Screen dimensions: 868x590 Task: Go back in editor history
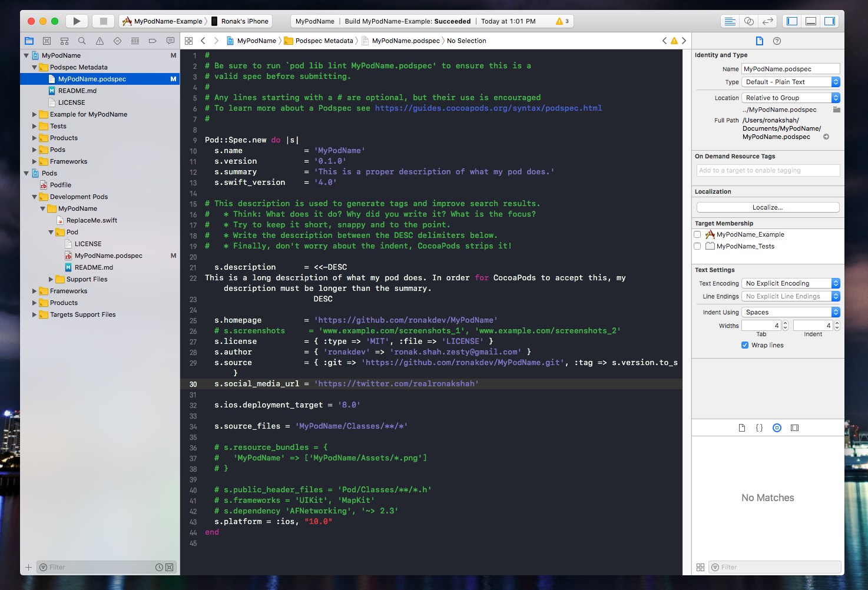tap(203, 41)
